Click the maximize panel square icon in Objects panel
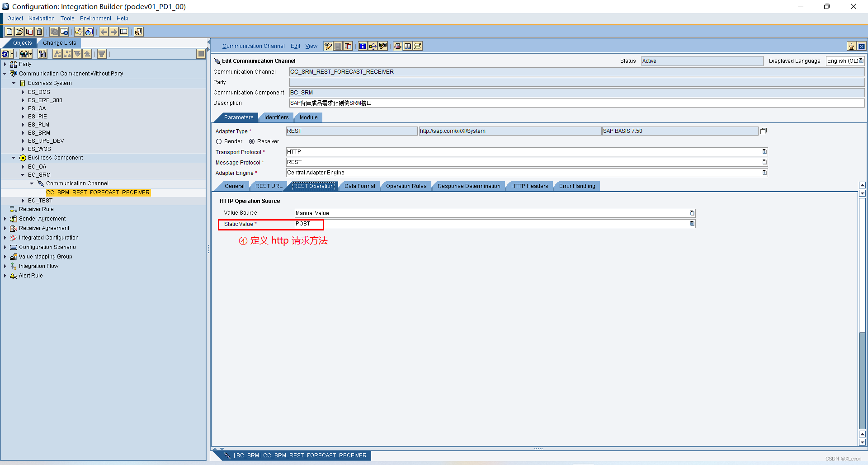 point(201,54)
